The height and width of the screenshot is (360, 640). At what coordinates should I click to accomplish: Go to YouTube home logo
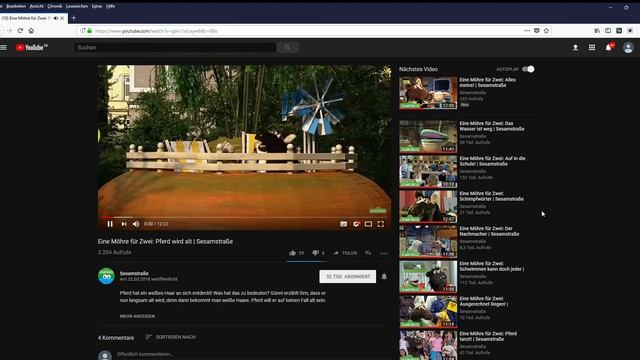click(32, 47)
